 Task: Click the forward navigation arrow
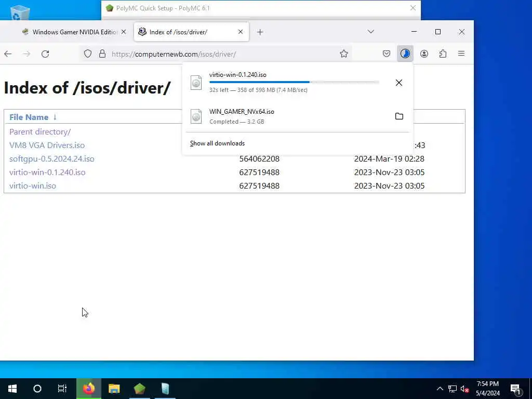click(x=26, y=54)
